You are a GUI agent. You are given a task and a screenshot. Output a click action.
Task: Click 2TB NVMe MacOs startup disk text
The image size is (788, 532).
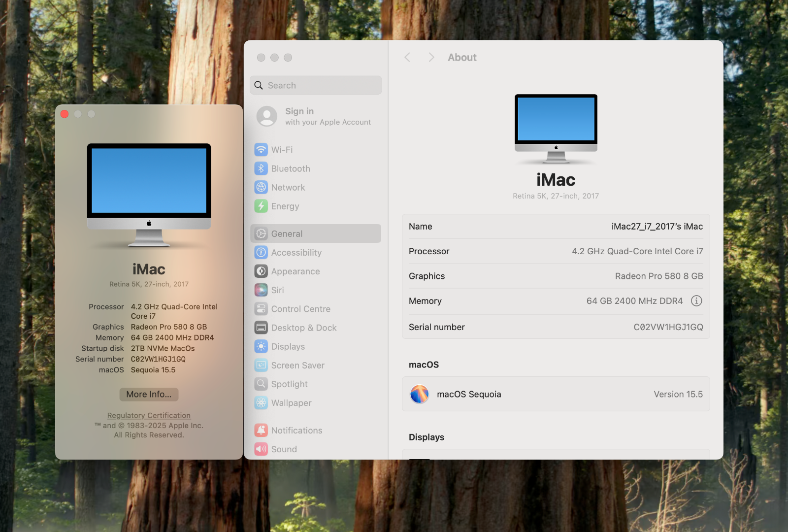pyautogui.click(x=163, y=348)
